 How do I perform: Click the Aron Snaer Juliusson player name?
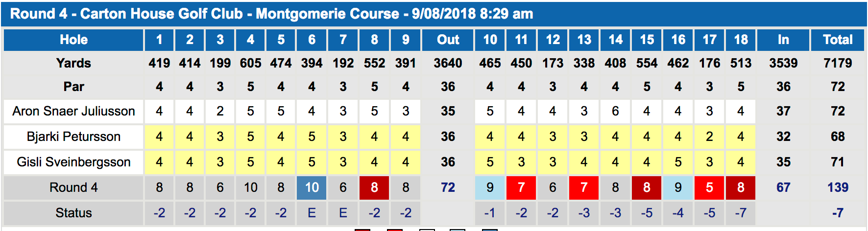(x=73, y=112)
